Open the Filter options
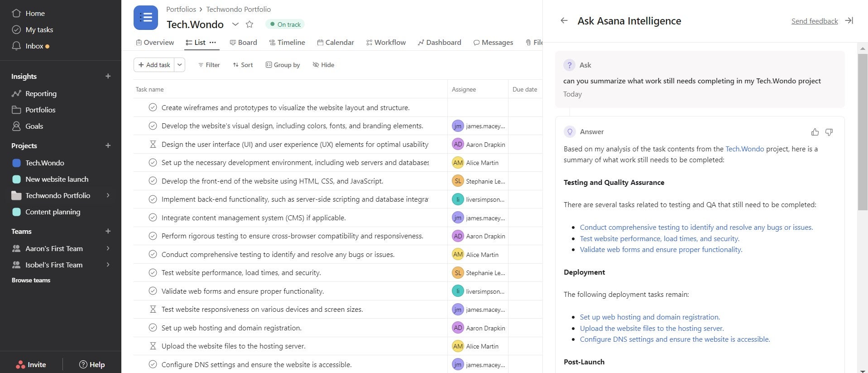868x373 pixels. tap(209, 65)
